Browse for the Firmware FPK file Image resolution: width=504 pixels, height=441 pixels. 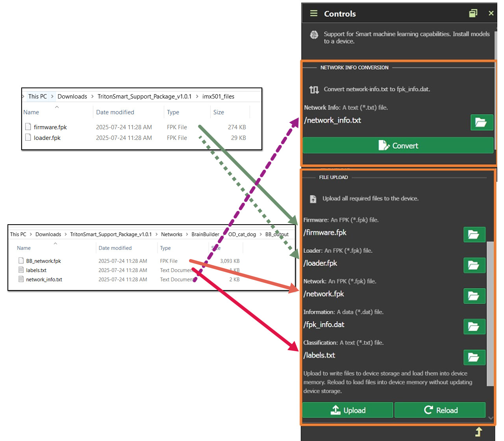pos(474,234)
